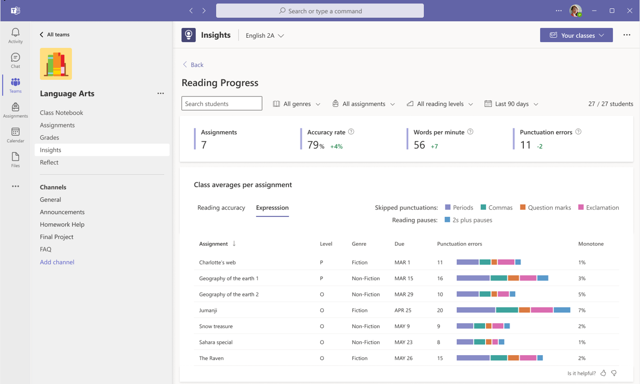The width and height of the screenshot is (640, 384).
Task: Select Insights in team menu
Action: click(x=102, y=150)
